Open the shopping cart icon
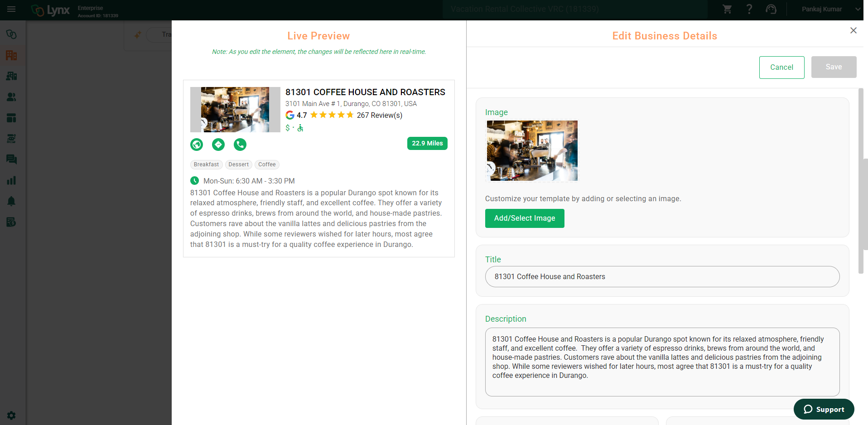The image size is (868, 425). pyautogui.click(x=727, y=9)
